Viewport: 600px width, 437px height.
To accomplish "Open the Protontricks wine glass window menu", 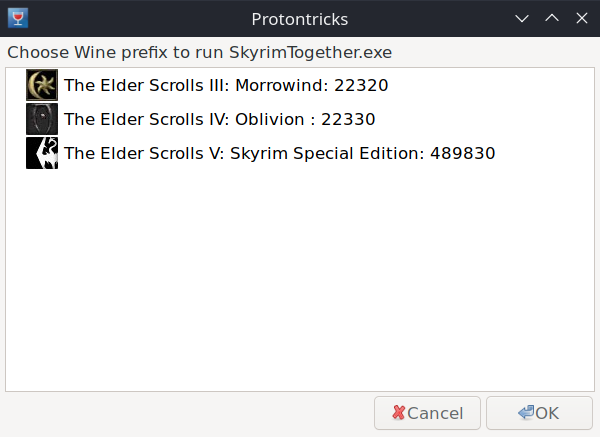I will 16,17.
